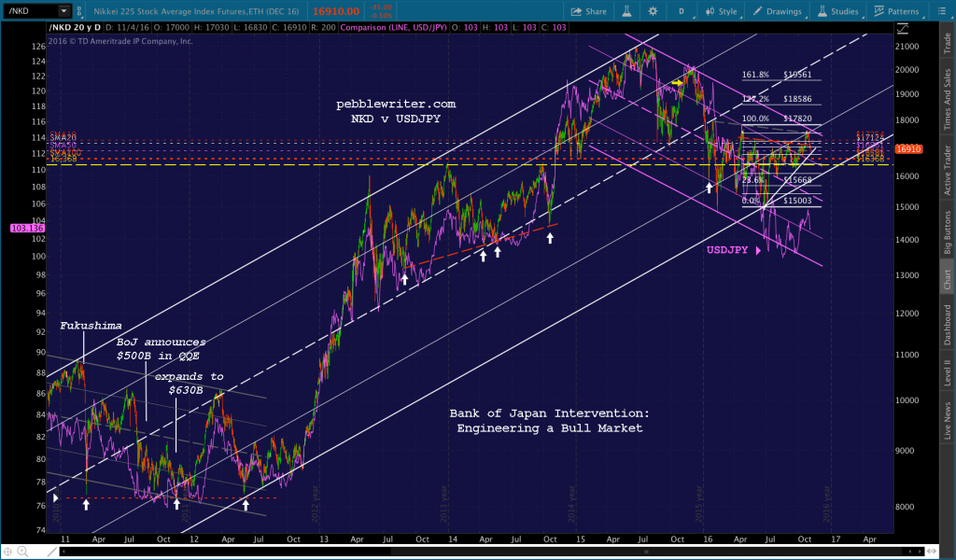Click the 16910 current price label
Image resolution: width=956 pixels, height=560 pixels.
[907, 148]
